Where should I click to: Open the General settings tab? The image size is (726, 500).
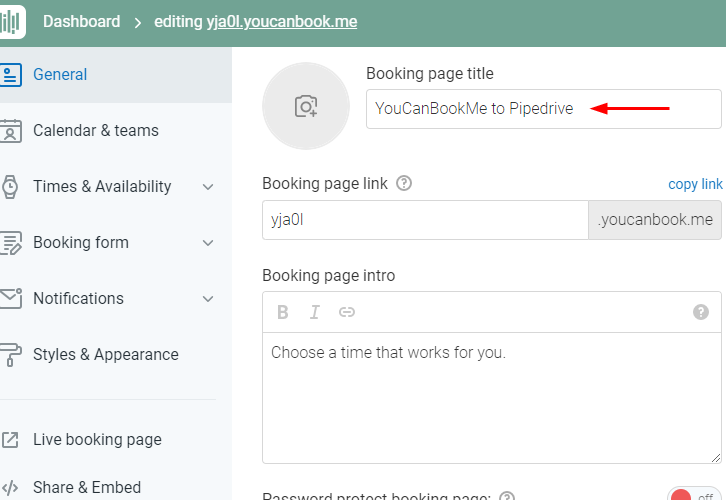click(116, 75)
